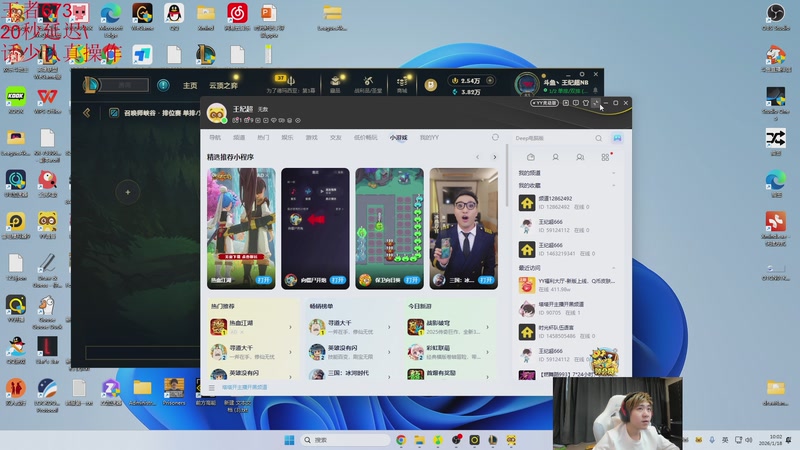Screen dimensions: 800x450
Task: Expand 战影破穹 entry under 今日新游
Action: tap(487, 327)
